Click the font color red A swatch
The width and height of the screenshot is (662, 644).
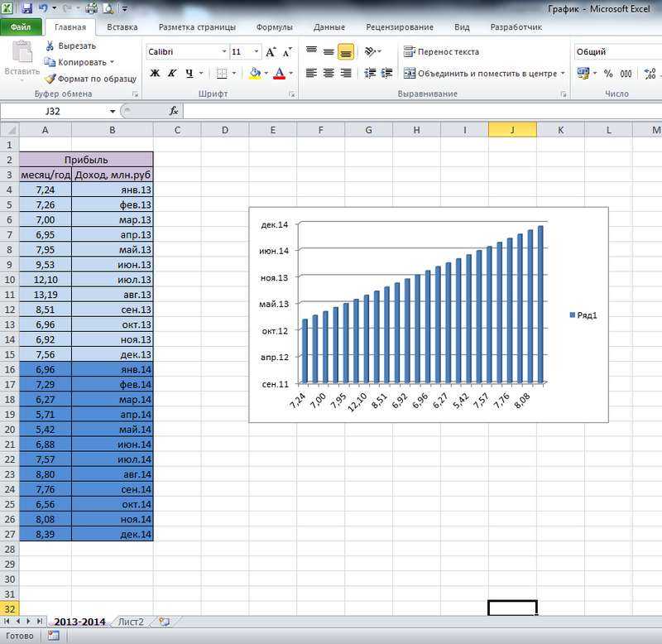click(x=279, y=73)
